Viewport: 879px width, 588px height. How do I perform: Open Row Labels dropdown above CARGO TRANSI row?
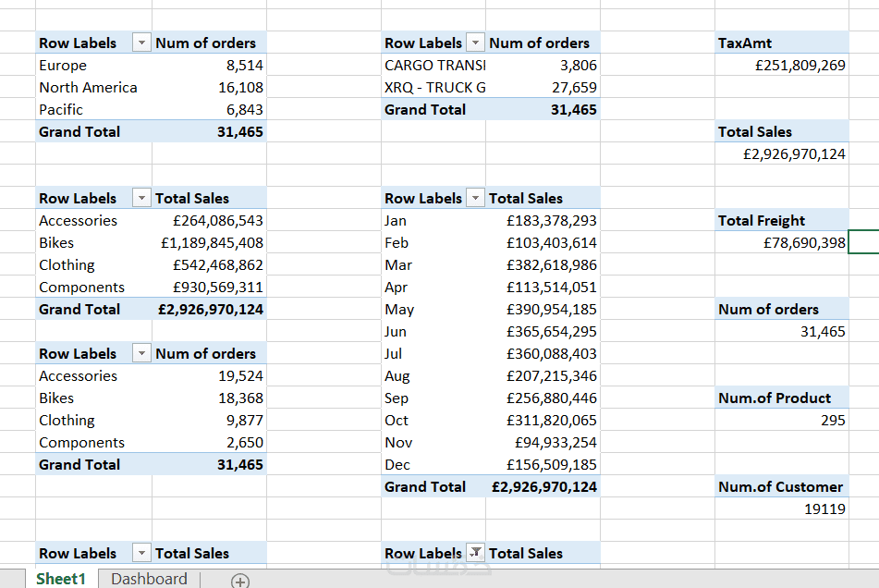point(475,43)
